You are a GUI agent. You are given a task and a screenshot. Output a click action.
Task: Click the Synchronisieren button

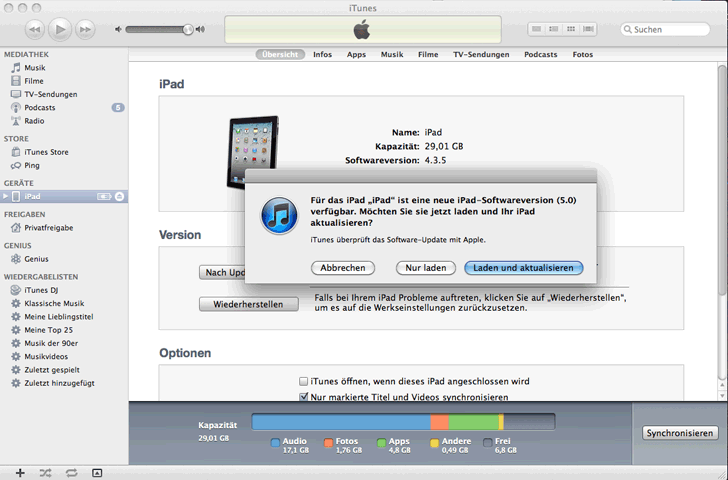click(680, 433)
